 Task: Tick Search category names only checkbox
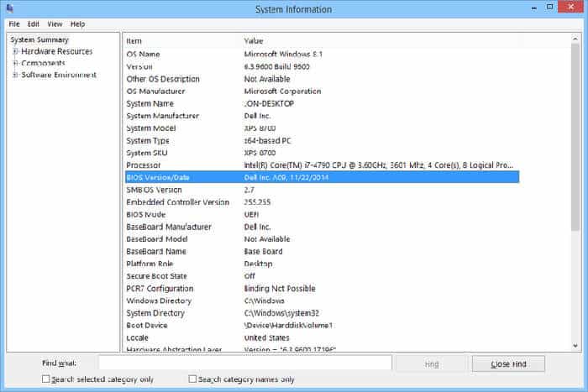pos(192,379)
